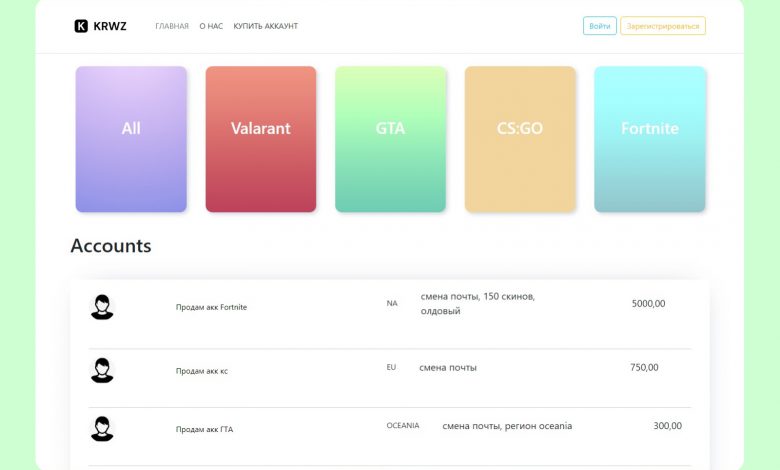Click the 5000,00 price of Fortnite account
Screen dimensions: 780x470
[x=648, y=303]
